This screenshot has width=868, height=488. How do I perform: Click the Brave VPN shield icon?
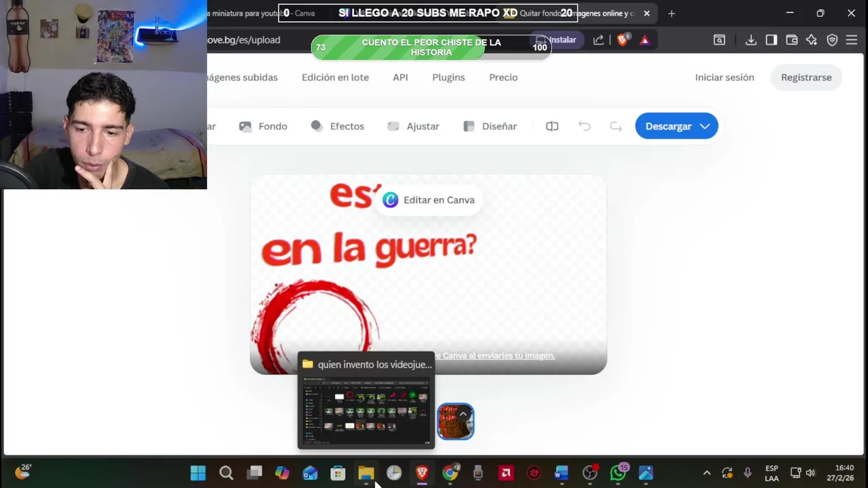[832, 40]
